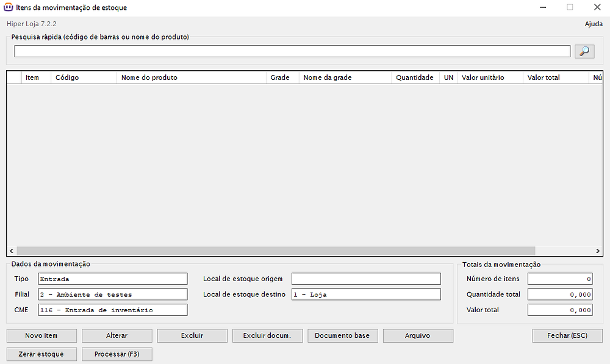Click the Valor total field in totals
610x364 pixels.
pos(560,310)
